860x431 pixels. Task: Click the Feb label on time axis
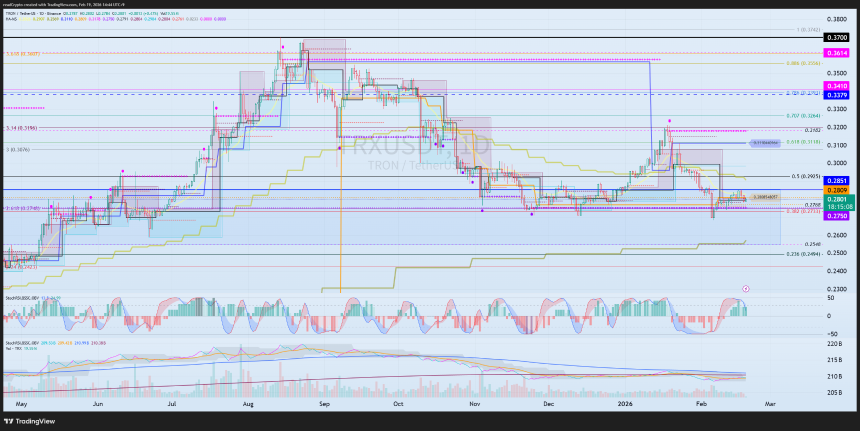point(700,404)
